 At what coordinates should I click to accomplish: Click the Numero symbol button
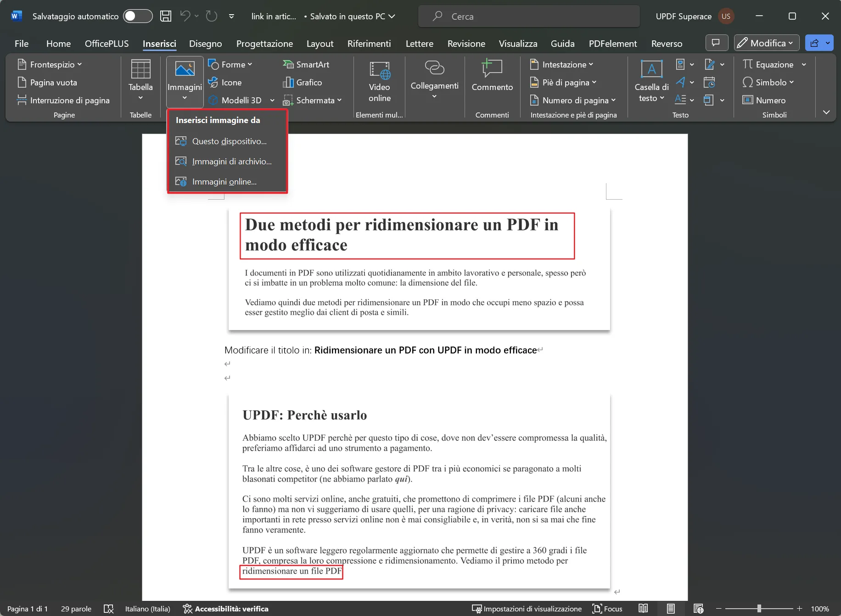764,100
